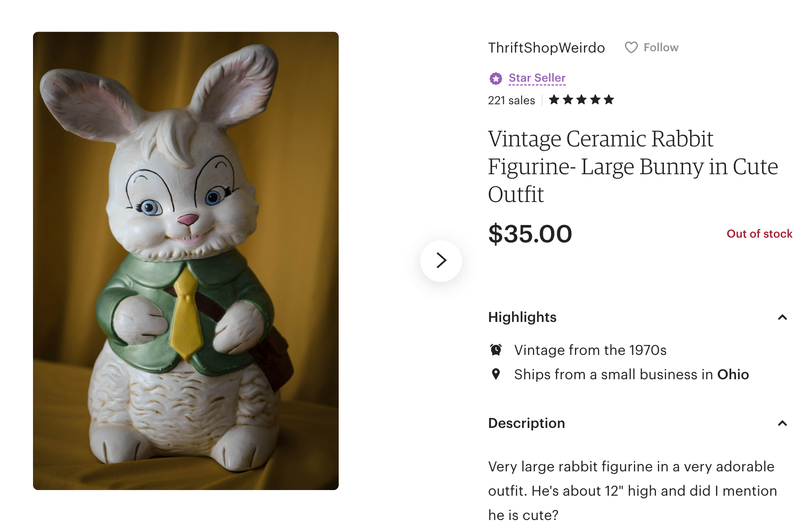Collapse the Description section with its chevron
812x530 pixels.
782,423
